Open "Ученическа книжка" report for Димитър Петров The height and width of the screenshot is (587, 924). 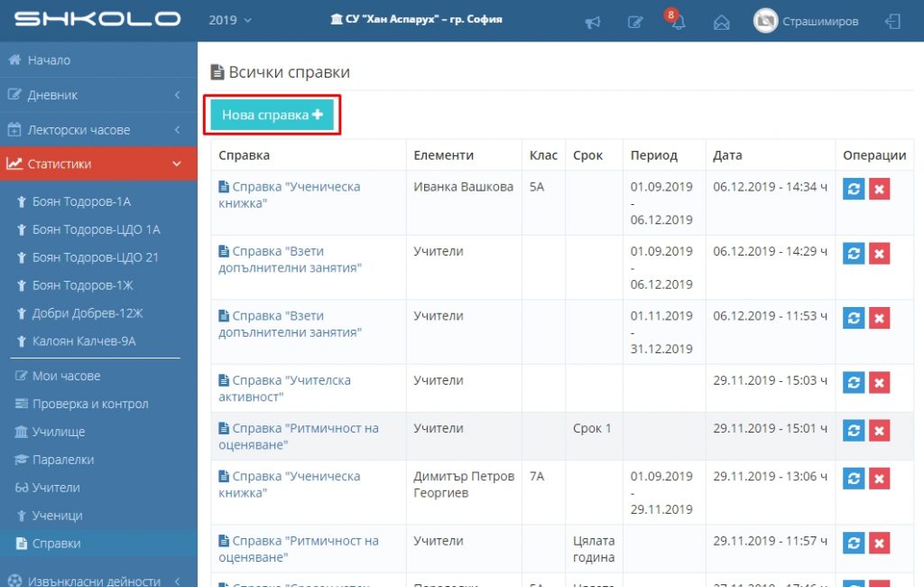pyautogui.click(x=290, y=484)
